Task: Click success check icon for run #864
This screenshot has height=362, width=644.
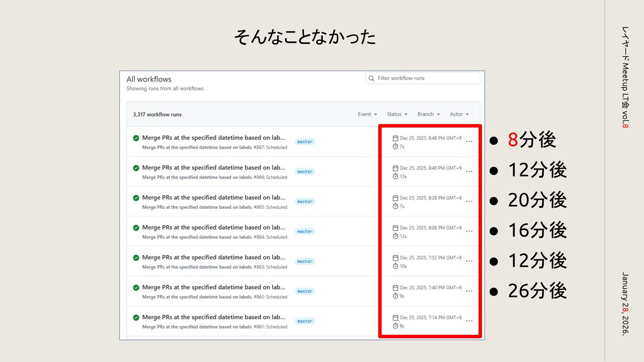Action: 136,228
